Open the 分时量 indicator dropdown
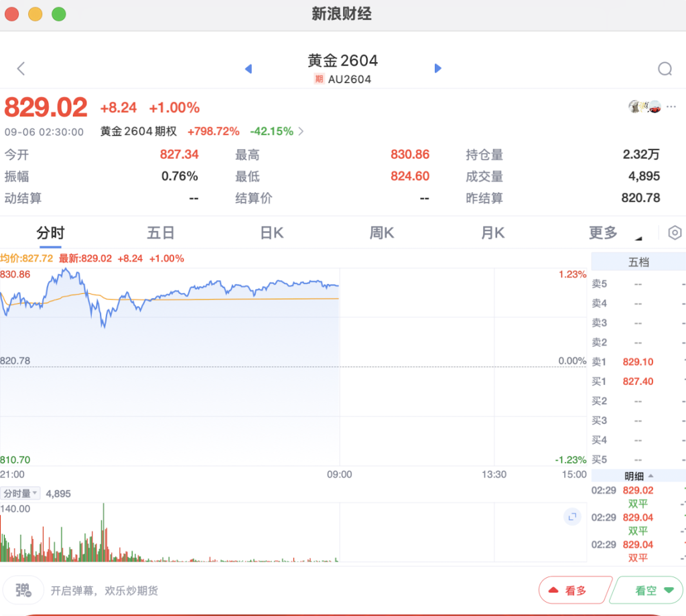The height and width of the screenshot is (616, 686). pyautogui.click(x=20, y=493)
